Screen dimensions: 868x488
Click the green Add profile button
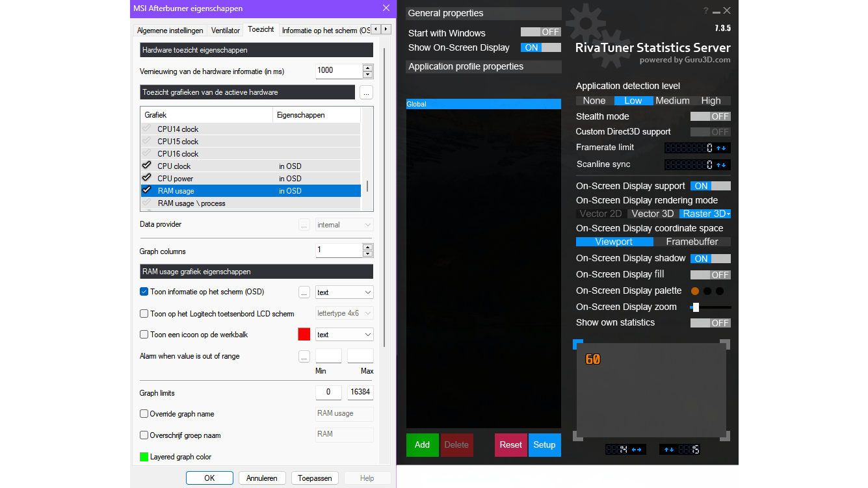[x=423, y=445]
